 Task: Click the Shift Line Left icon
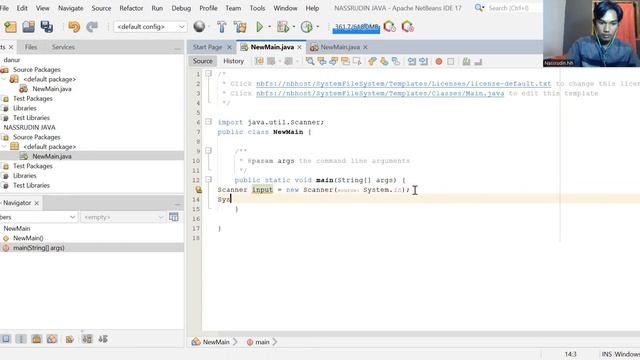(x=411, y=61)
